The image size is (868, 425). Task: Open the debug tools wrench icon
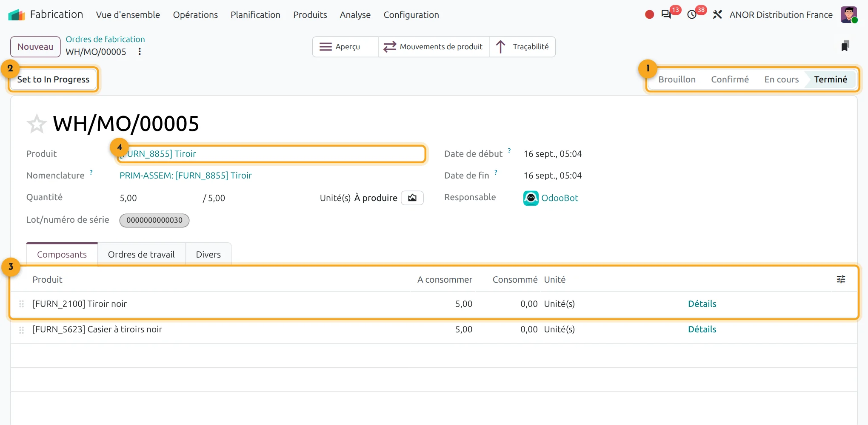(x=717, y=15)
